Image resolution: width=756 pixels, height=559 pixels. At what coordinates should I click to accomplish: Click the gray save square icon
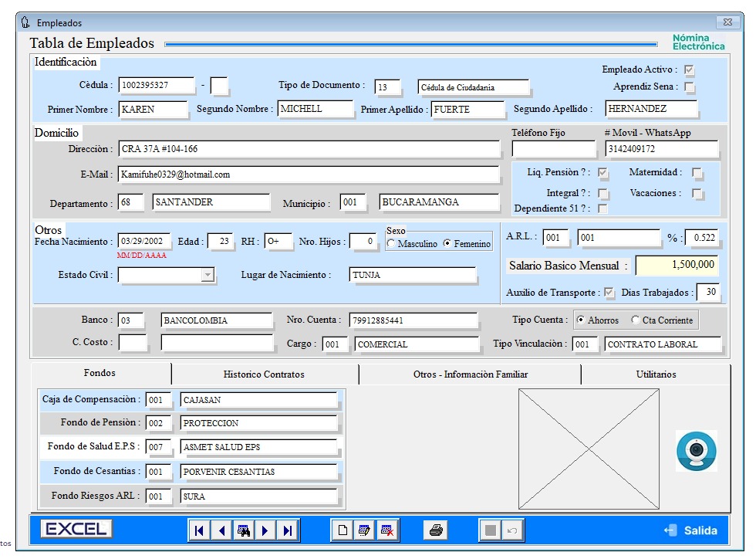[x=491, y=530]
